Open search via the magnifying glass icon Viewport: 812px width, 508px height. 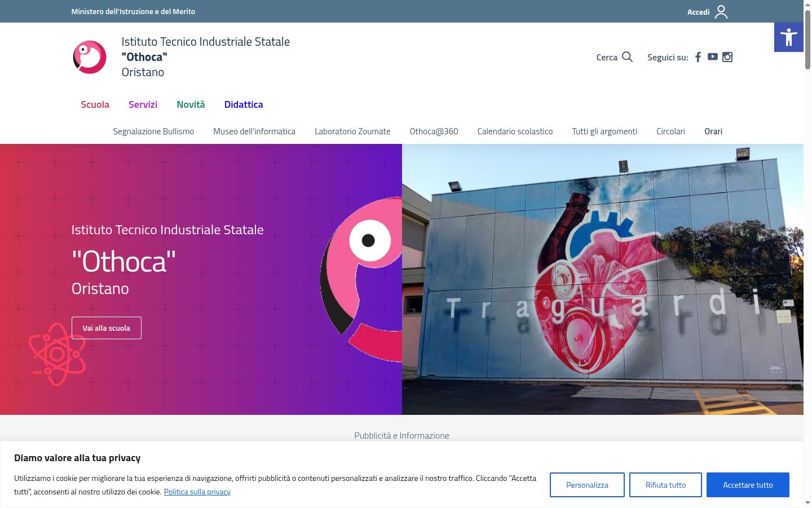[x=627, y=57]
